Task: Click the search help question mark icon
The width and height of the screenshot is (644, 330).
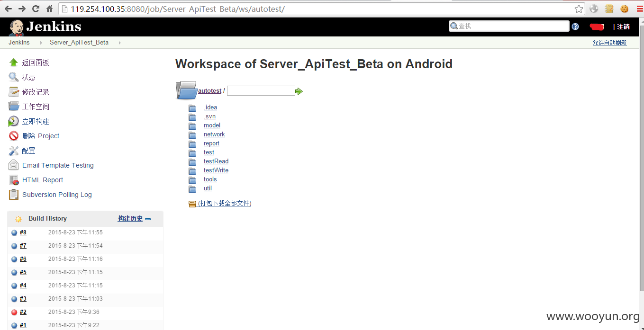Action: [575, 27]
